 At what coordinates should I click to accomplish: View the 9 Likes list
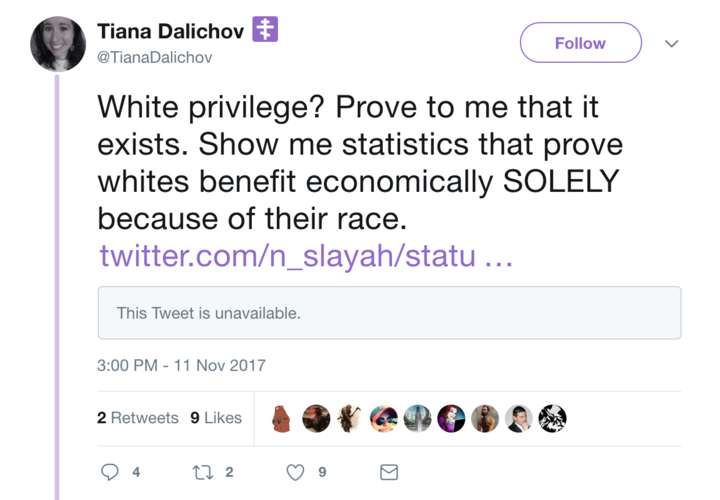click(x=216, y=418)
